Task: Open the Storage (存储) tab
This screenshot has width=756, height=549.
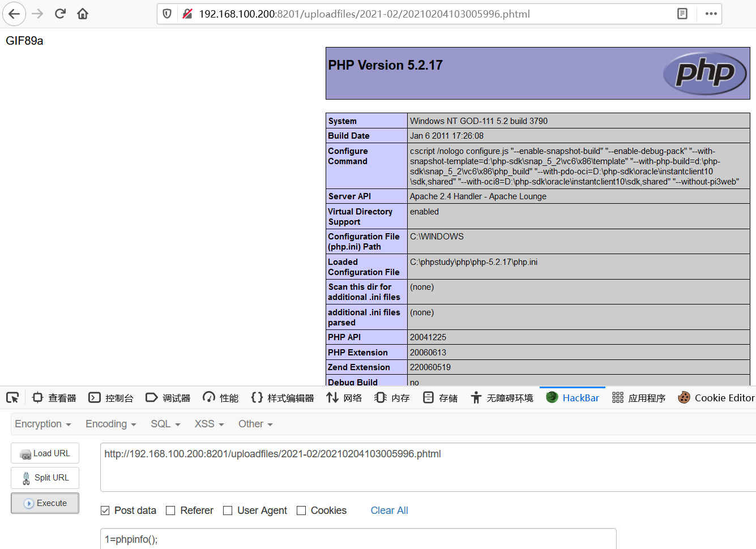Action: pyautogui.click(x=440, y=398)
